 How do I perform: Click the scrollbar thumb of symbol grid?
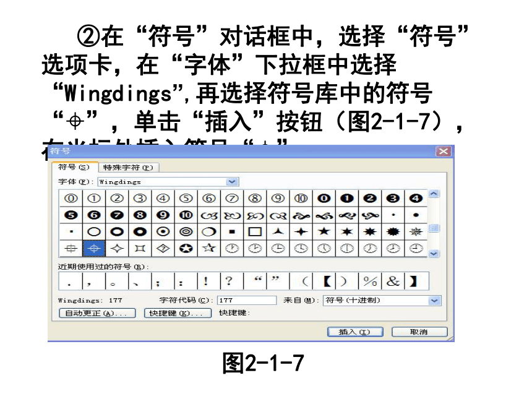coord(434,228)
